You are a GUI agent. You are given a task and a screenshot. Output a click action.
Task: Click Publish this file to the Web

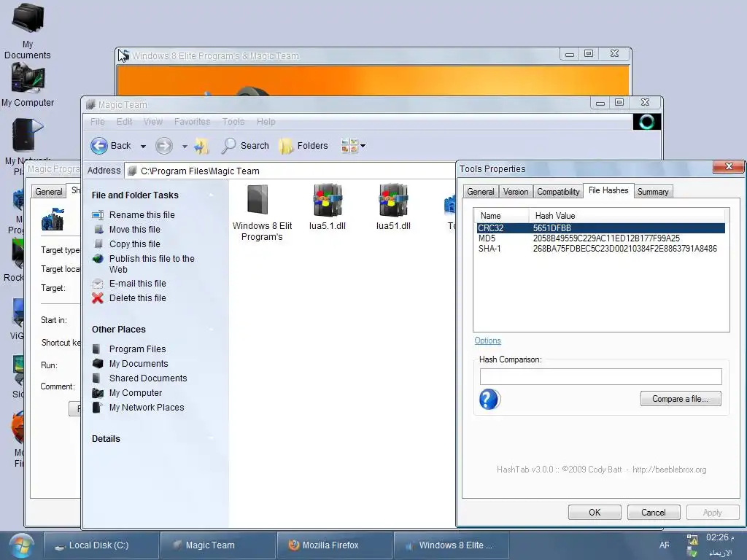pyautogui.click(x=152, y=264)
